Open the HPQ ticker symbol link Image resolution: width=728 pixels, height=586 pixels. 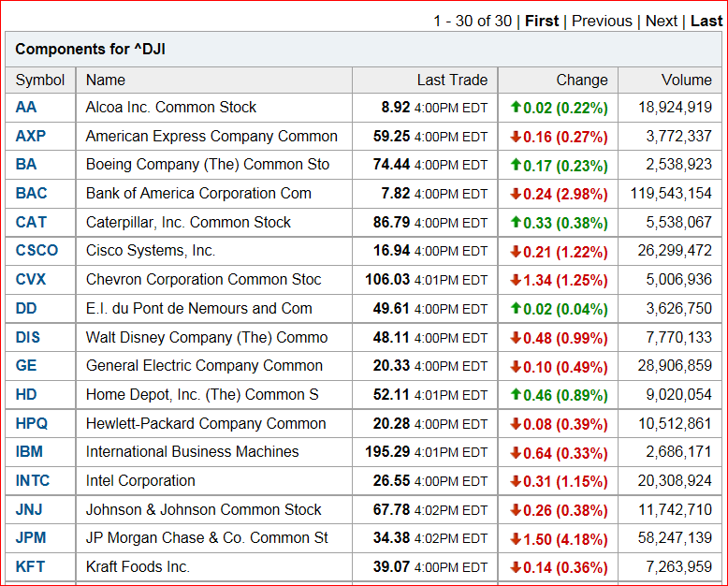point(32,423)
